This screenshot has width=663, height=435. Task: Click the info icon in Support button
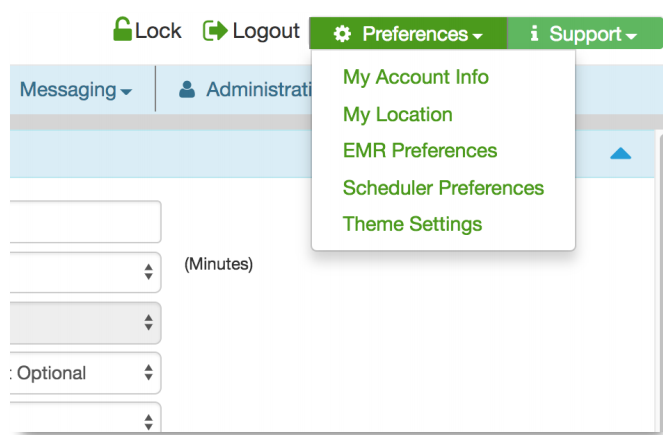tap(534, 34)
